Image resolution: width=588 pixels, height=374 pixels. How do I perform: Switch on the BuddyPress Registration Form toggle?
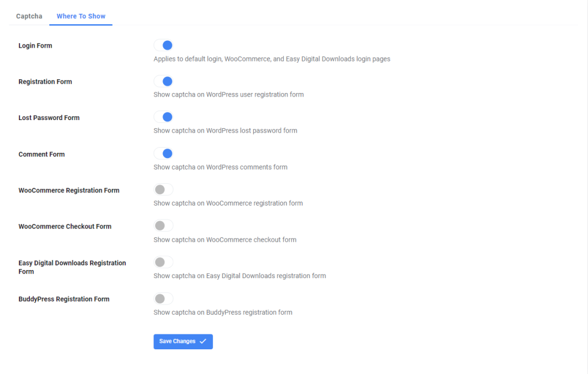164,299
